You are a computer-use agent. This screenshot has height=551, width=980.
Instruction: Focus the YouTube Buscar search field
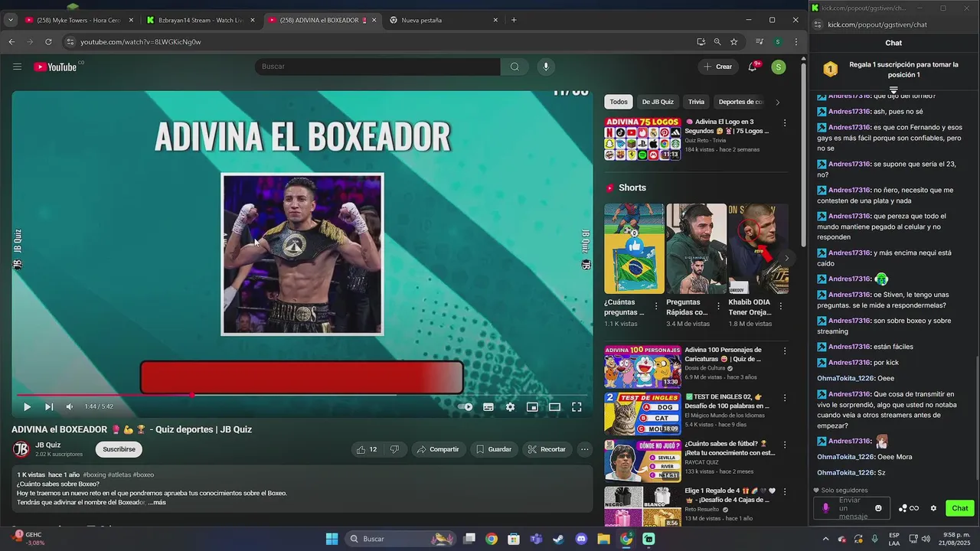click(x=377, y=67)
